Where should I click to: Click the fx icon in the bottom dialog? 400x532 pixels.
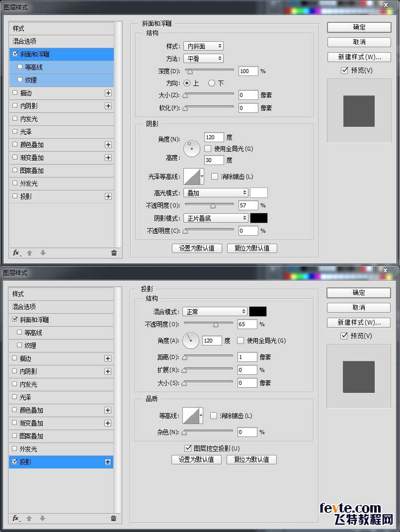pos(16,518)
